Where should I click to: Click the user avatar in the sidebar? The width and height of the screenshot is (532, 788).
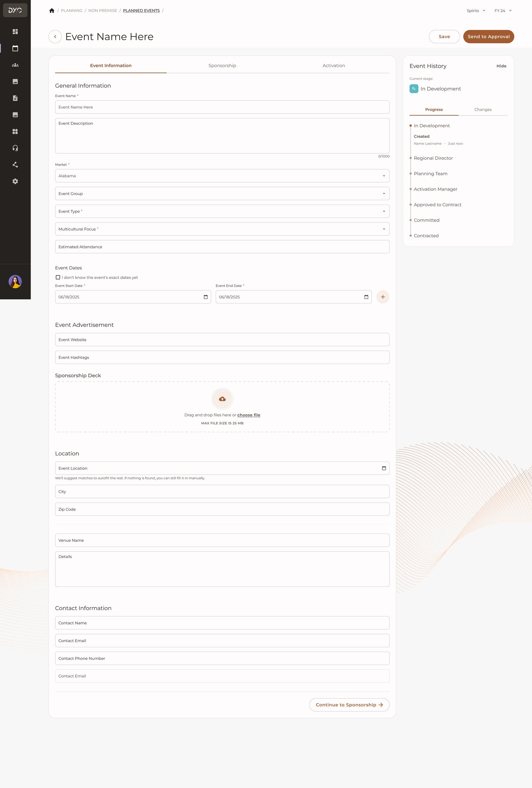click(15, 281)
